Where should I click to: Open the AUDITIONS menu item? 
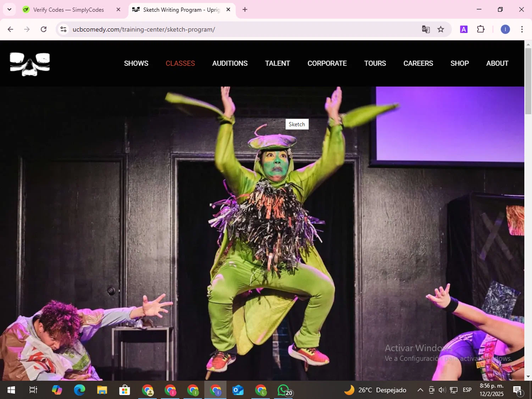click(230, 63)
